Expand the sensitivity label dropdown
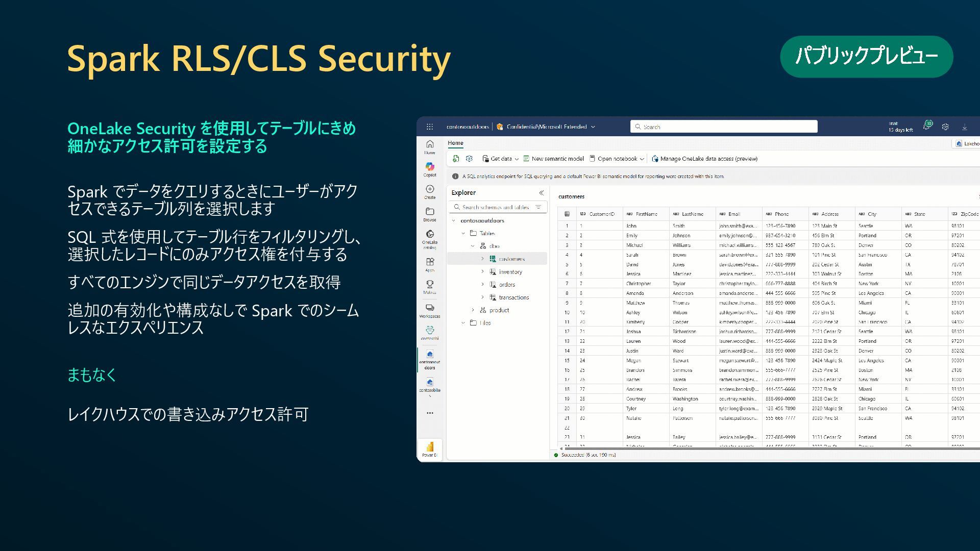The height and width of the screenshot is (551, 980). [593, 127]
